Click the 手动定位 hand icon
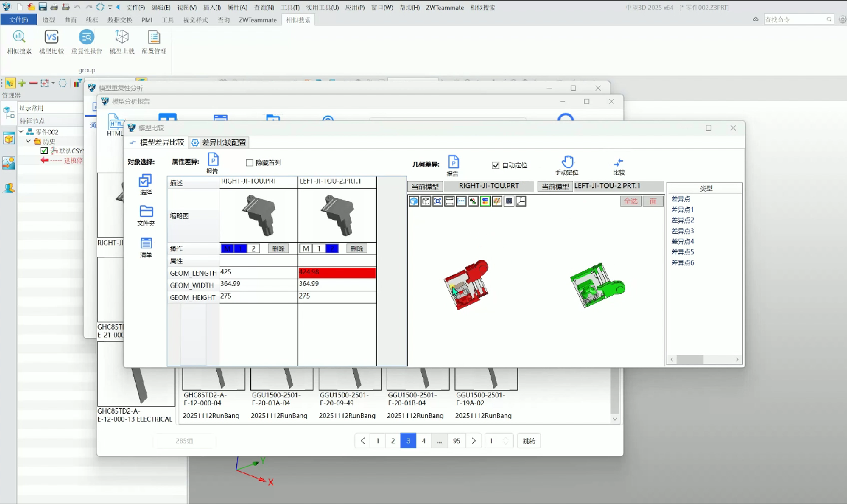The height and width of the screenshot is (504, 847). [x=567, y=162]
